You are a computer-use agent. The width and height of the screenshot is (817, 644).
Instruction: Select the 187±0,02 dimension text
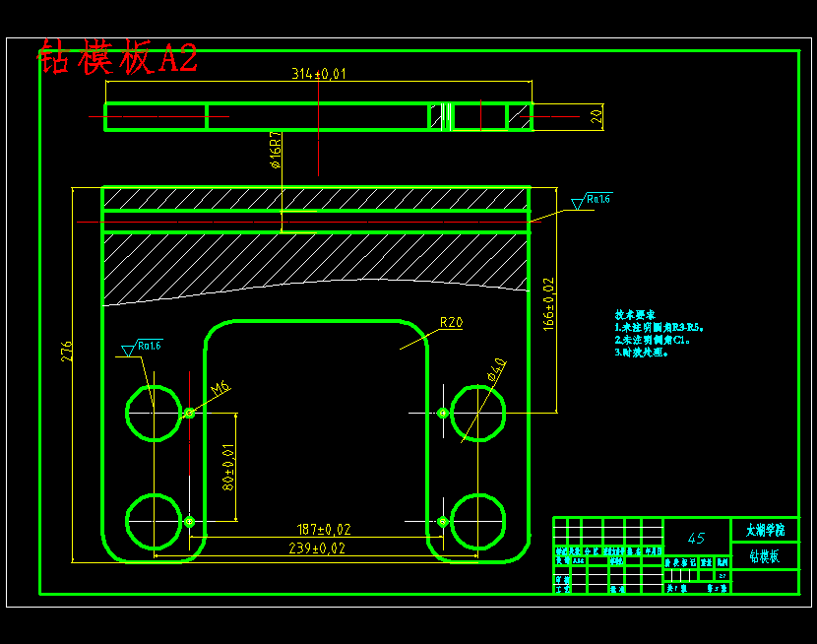tap(324, 530)
